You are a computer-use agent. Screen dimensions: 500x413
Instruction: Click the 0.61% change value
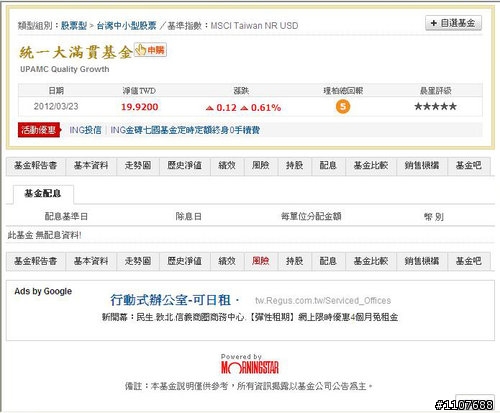pyautogui.click(x=266, y=108)
